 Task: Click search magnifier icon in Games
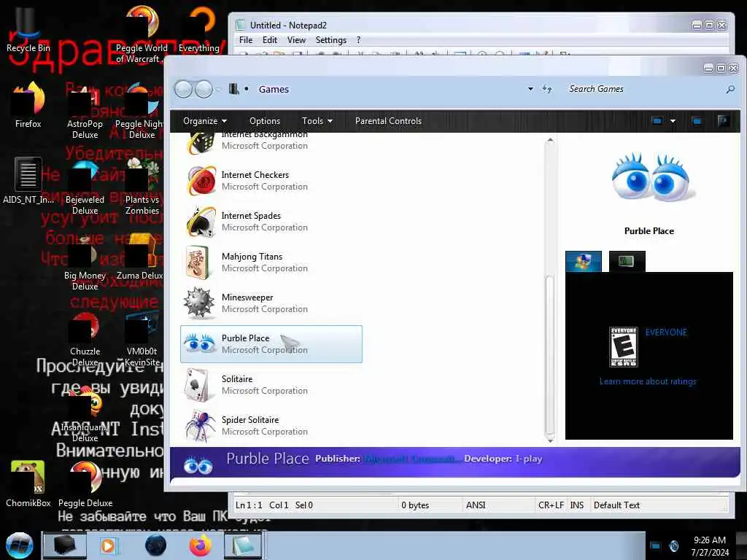[729, 89]
